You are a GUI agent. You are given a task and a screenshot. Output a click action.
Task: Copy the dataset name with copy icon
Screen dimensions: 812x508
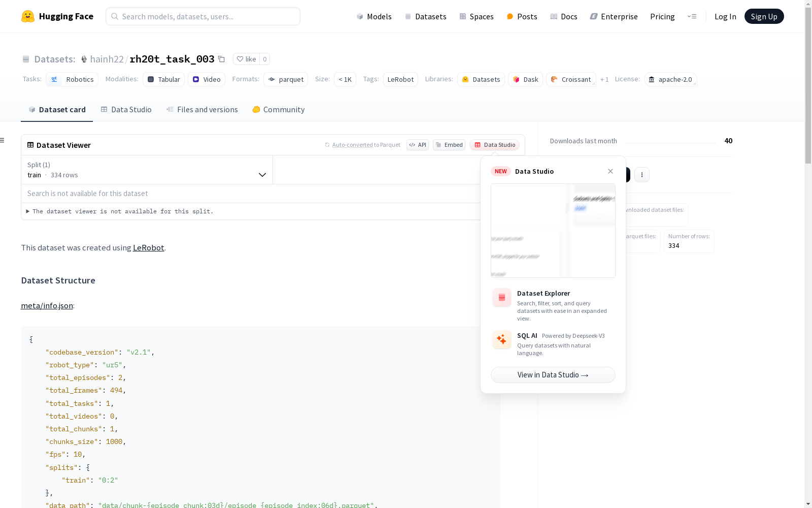tap(221, 59)
